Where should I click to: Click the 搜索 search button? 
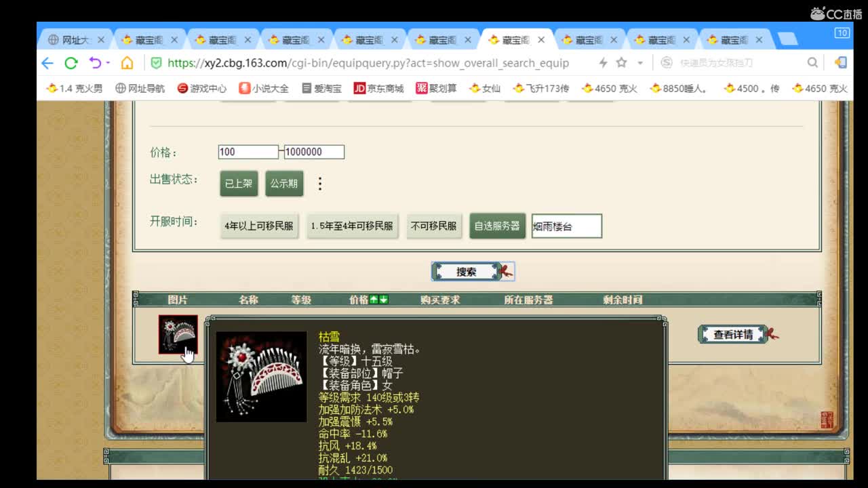pos(467,272)
